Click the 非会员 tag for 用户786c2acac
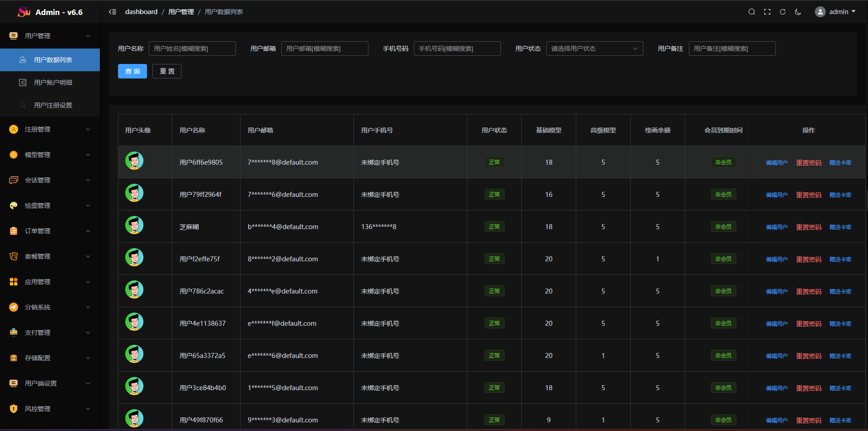The width and height of the screenshot is (868, 431). click(x=723, y=291)
